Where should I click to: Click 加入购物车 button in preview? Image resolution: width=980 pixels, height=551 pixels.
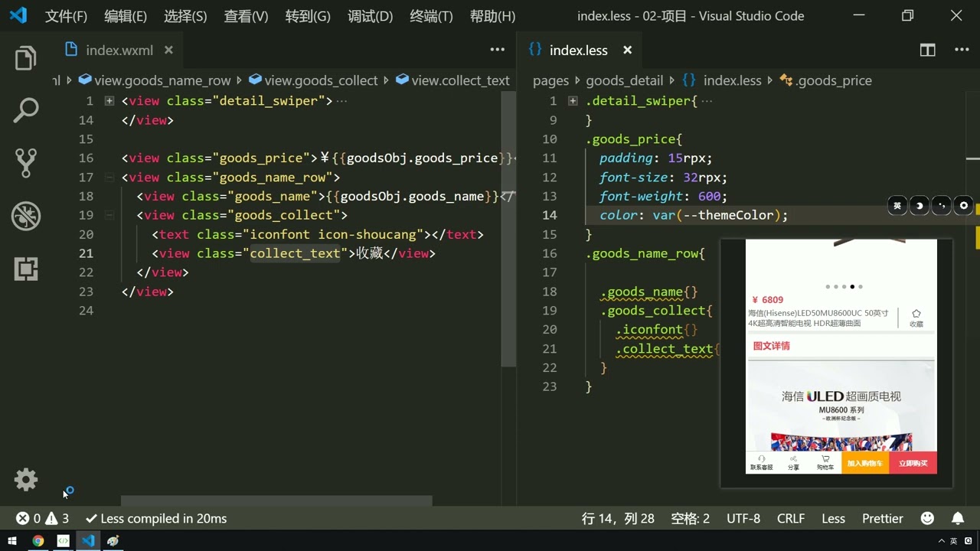coord(865,463)
